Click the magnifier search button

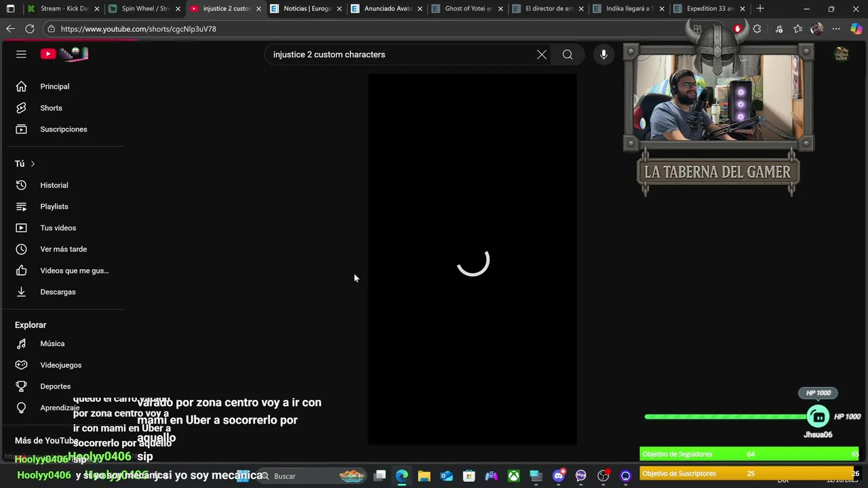[568, 54]
